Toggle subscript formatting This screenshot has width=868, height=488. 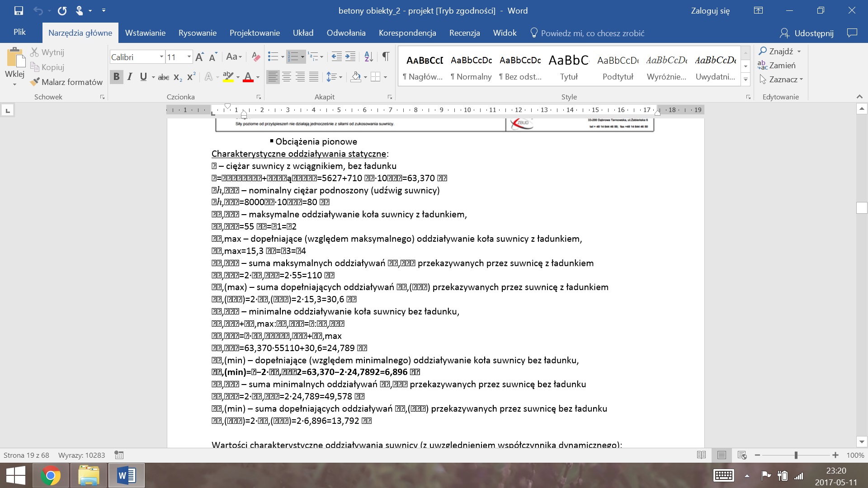(x=178, y=77)
